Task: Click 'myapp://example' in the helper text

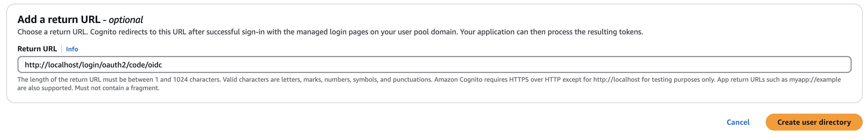Action: [x=815, y=80]
